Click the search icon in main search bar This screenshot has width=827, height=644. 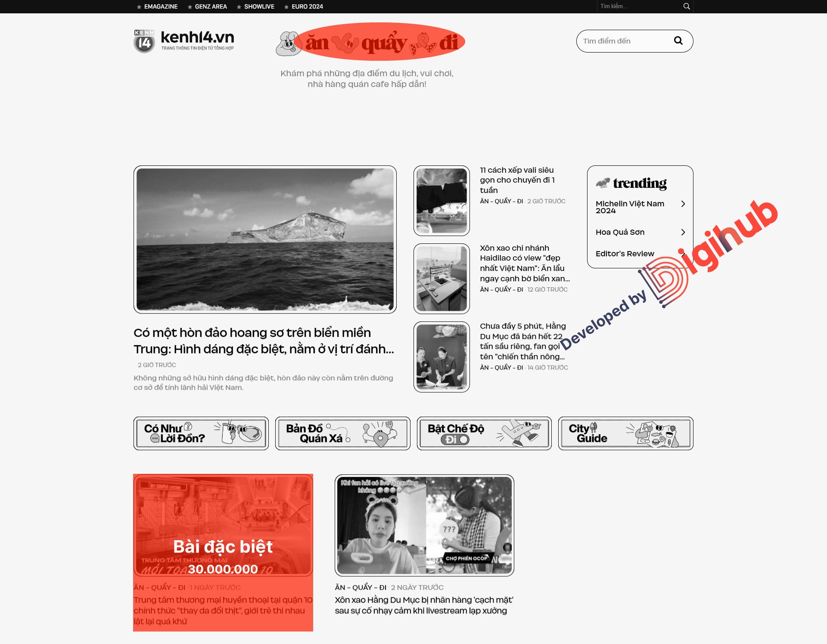680,41
